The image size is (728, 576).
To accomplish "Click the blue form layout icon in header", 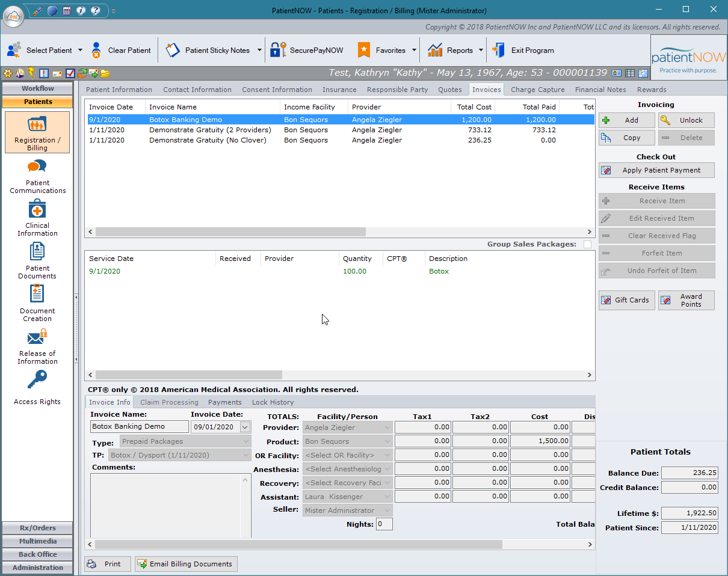I will [x=643, y=73].
